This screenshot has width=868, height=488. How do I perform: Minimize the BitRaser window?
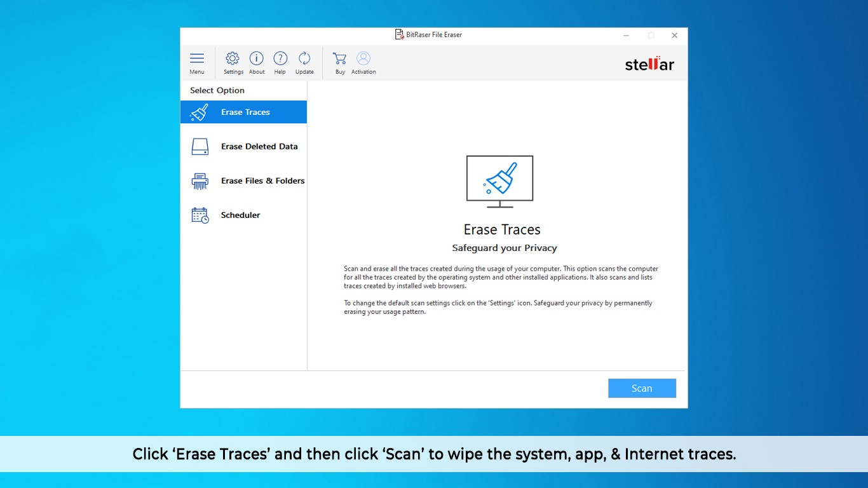click(x=627, y=36)
